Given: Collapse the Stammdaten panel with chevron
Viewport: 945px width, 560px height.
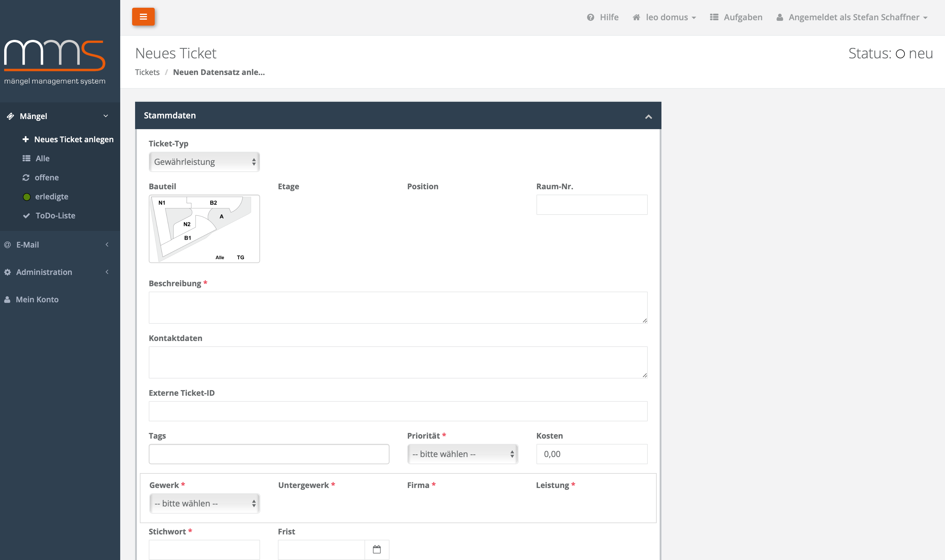Looking at the screenshot, I should click(x=648, y=117).
